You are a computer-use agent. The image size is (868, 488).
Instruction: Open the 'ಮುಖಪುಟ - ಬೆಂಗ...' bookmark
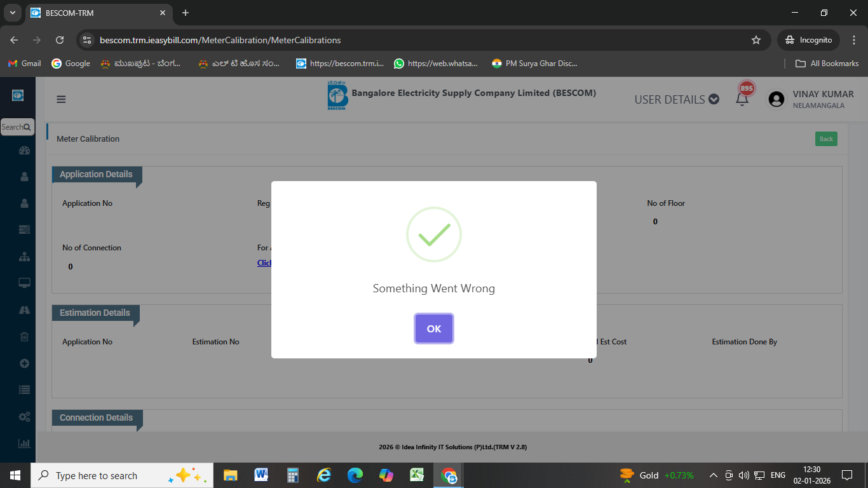[x=141, y=64]
